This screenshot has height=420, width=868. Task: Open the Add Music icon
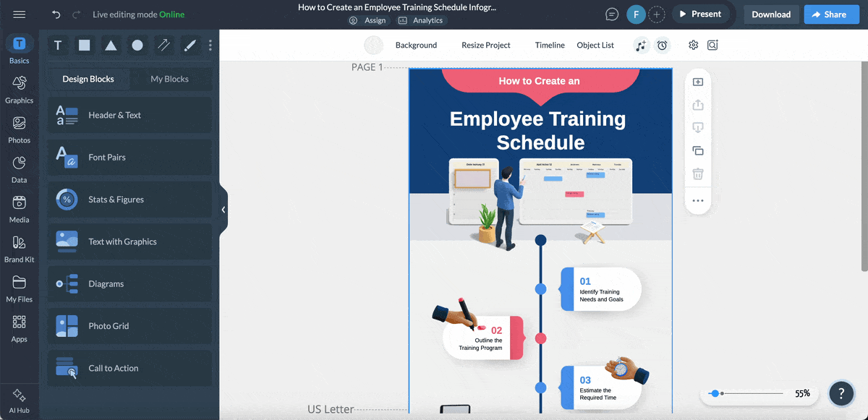(x=641, y=45)
